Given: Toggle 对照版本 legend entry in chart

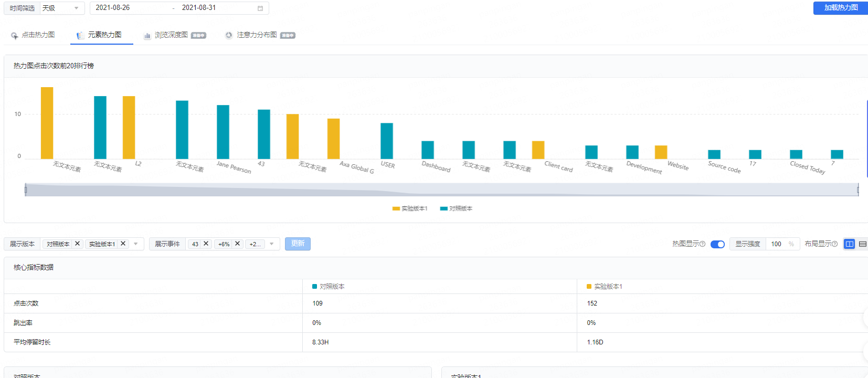Looking at the screenshot, I should [456, 208].
